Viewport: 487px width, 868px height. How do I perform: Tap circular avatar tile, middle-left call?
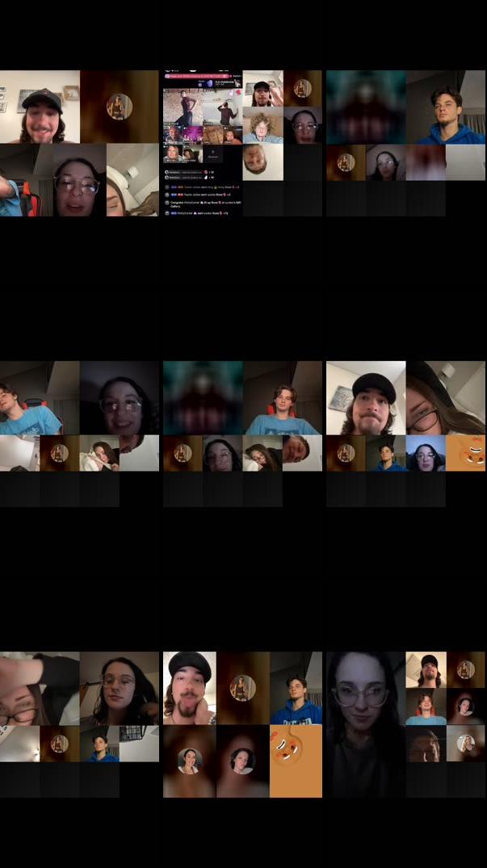click(x=60, y=453)
